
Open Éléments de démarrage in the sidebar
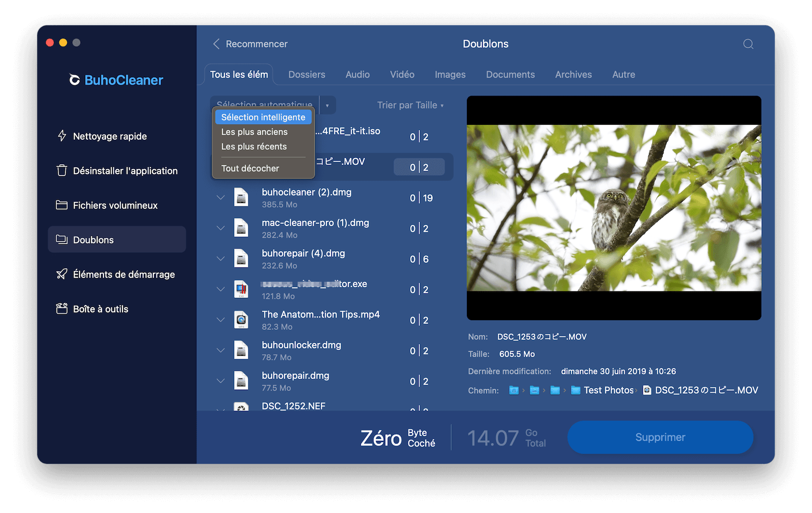pyautogui.click(x=117, y=274)
